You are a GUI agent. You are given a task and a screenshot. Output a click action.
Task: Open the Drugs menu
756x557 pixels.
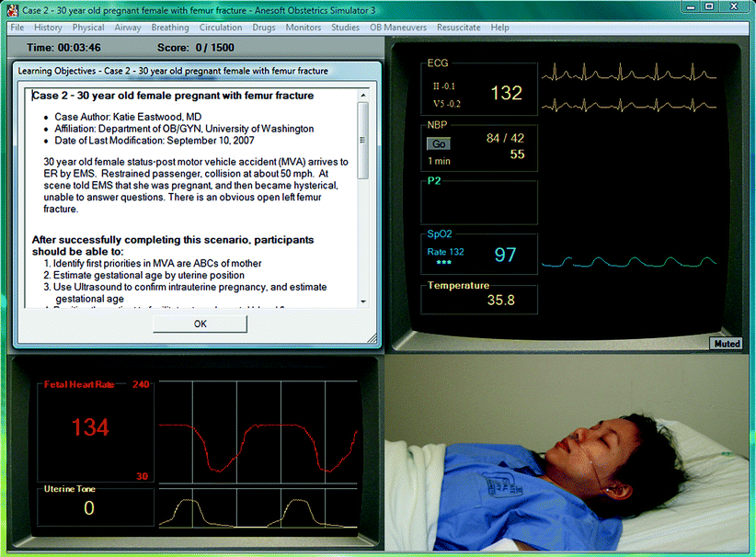(264, 28)
